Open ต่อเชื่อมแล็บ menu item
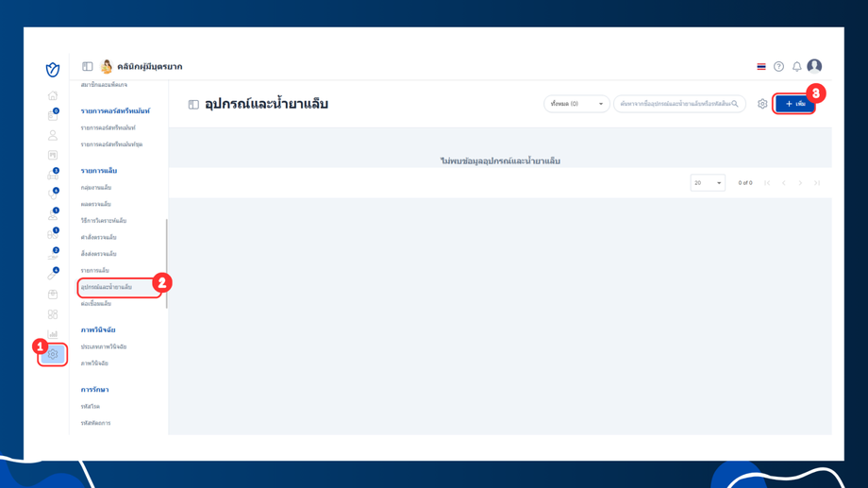Screen dimensions: 868x488 96,304
